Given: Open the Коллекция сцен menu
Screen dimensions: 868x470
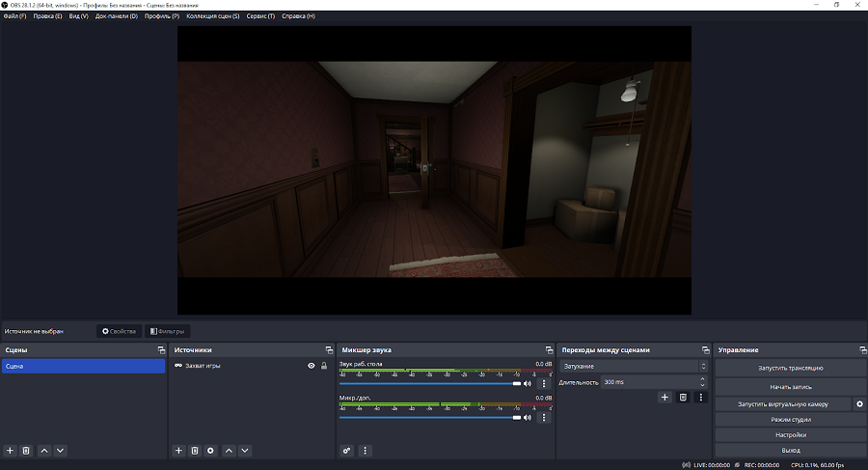Looking at the screenshot, I should tap(212, 16).
